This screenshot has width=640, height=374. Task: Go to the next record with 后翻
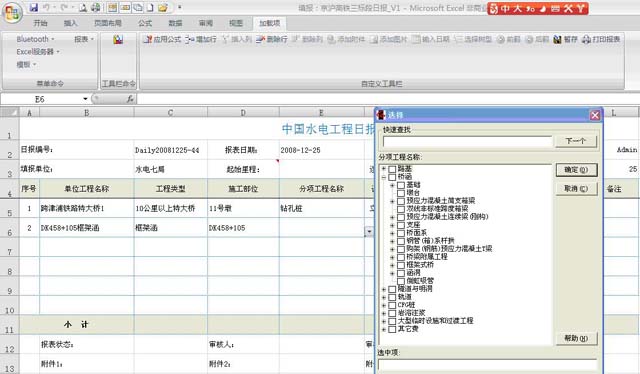click(x=537, y=39)
